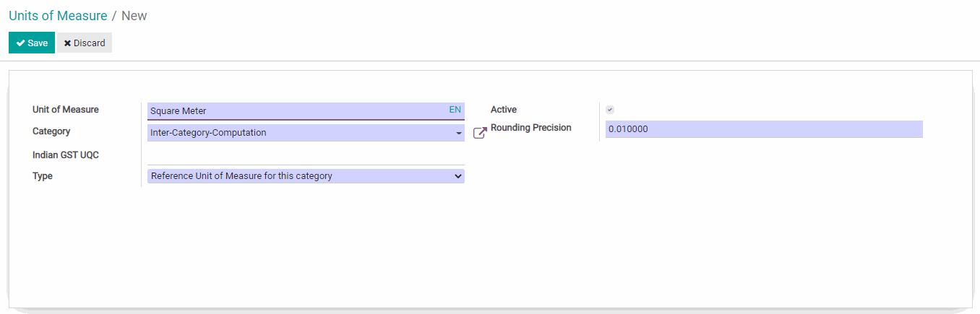Go back to Units of Measure breadcrumb

(58, 16)
